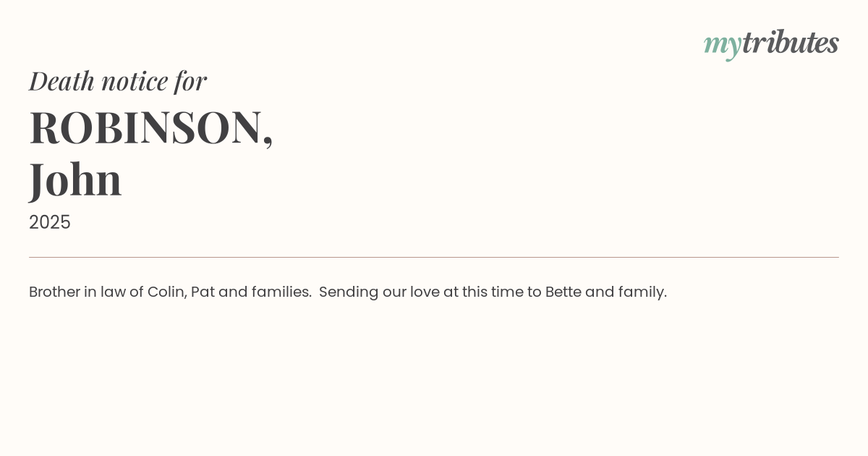Click the dark "tributes" part of the logo

point(790,43)
